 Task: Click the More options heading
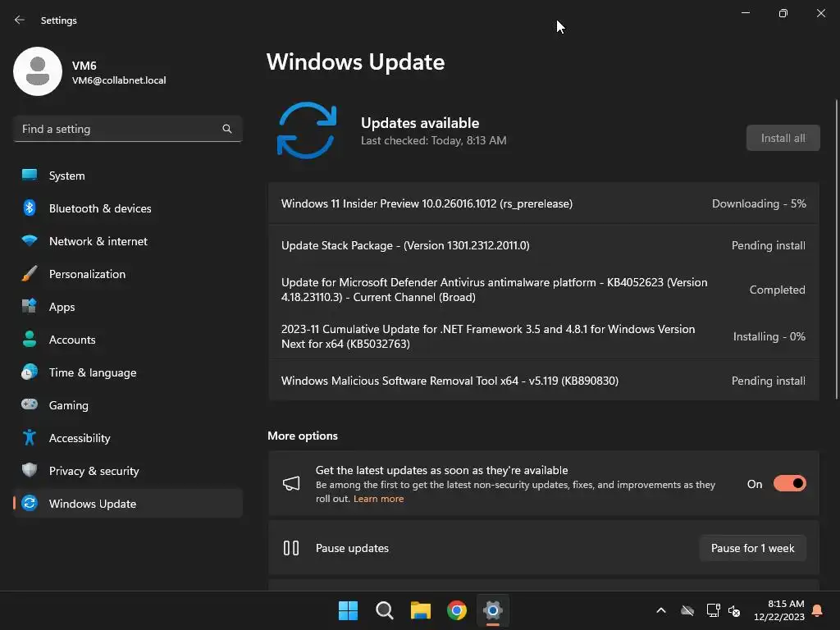[303, 436]
